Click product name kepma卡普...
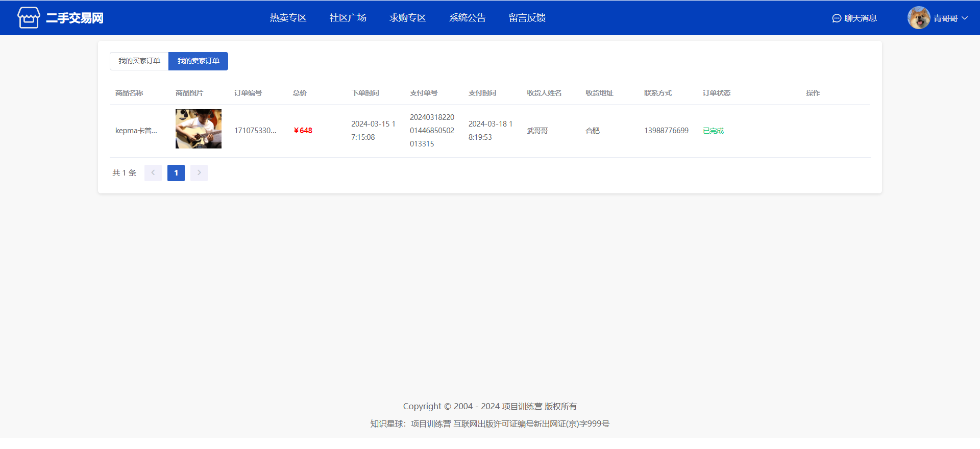The image size is (980, 449). [x=136, y=131]
